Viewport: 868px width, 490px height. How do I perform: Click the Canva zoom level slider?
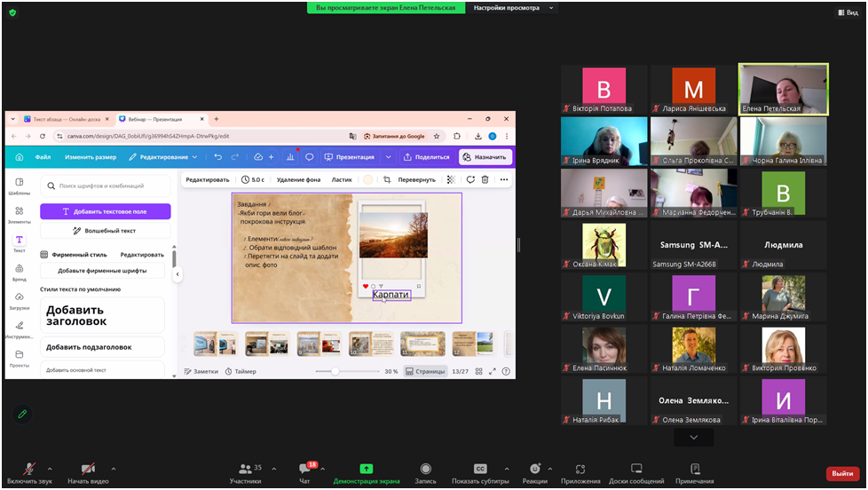[x=335, y=371]
